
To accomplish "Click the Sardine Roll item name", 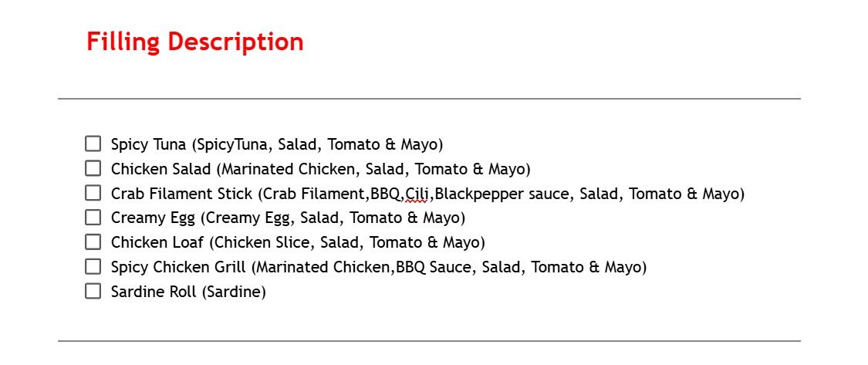I will 154,292.
